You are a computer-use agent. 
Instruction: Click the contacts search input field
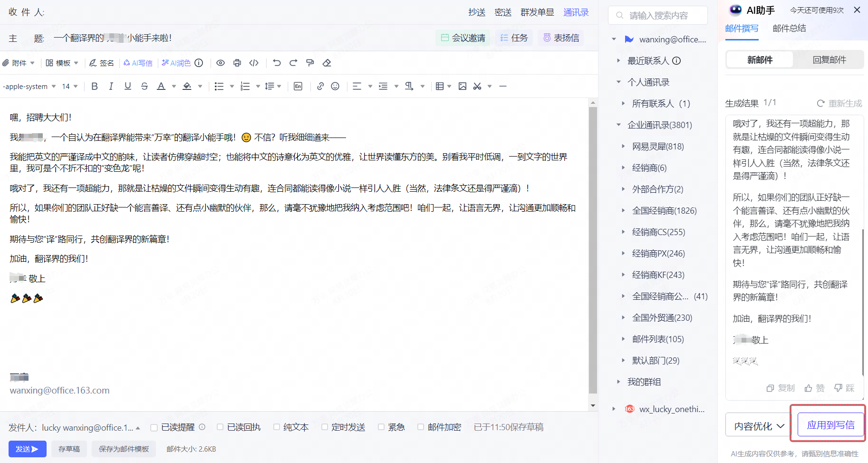click(658, 15)
